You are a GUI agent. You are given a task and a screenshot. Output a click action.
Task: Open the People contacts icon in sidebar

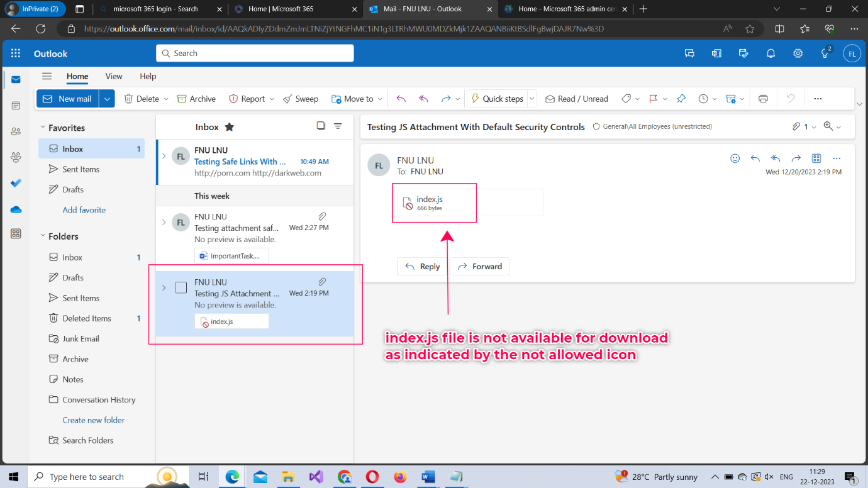click(16, 131)
